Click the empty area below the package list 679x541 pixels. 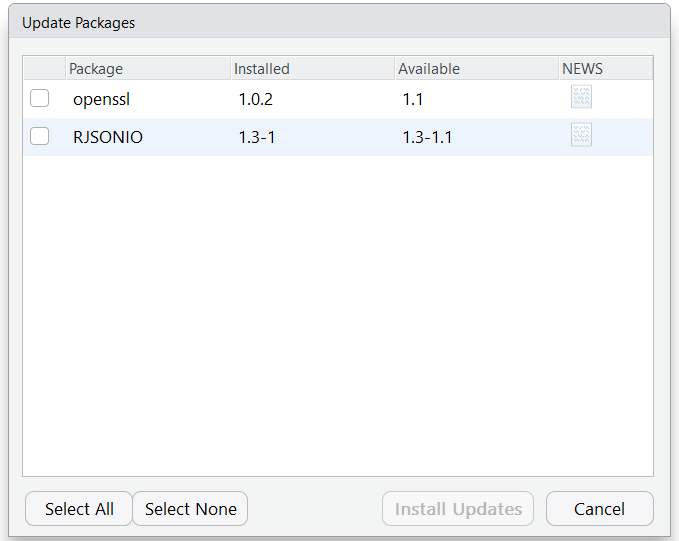[338, 320]
